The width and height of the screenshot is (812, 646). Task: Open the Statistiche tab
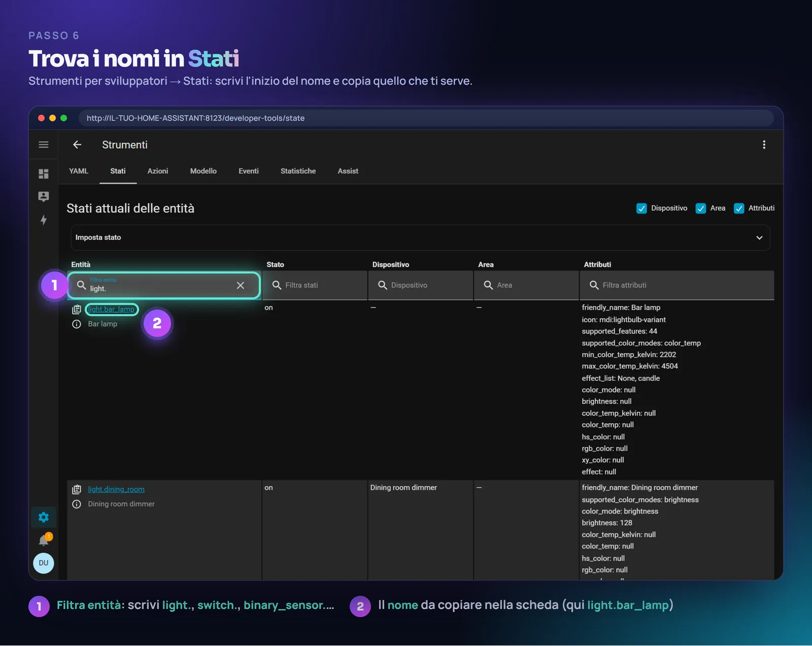298,171
